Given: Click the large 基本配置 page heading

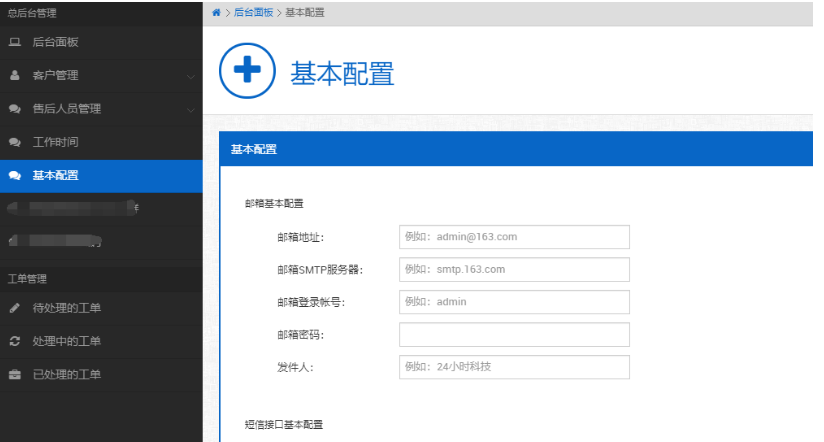Looking at the screenshot, I should click(342, 73).
